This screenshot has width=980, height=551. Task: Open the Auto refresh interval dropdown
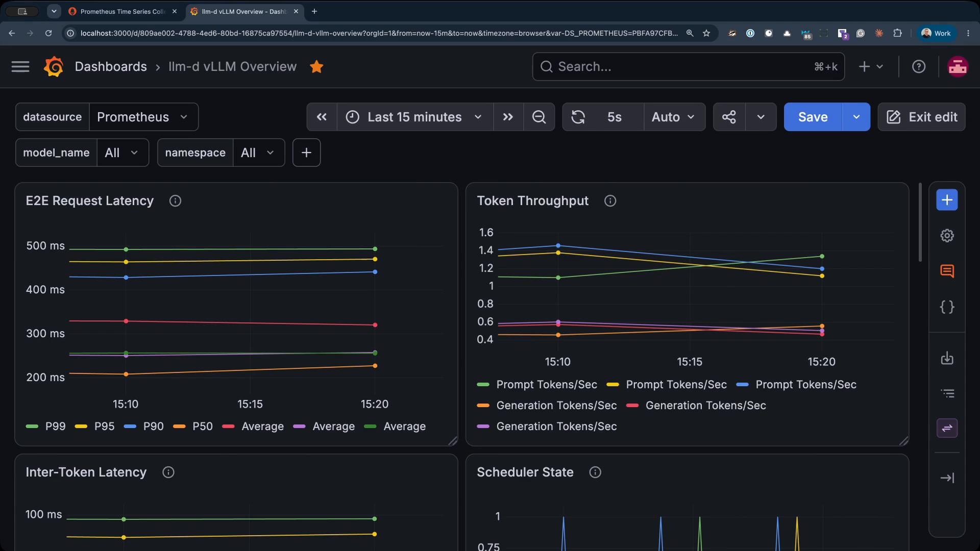click(x=674, y=117)
